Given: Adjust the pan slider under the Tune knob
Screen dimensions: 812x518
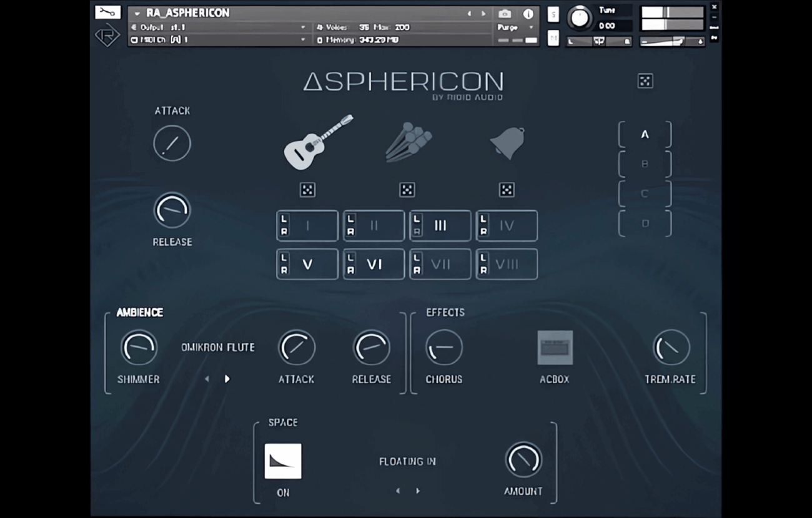Looking at the screenshot, I should click(599, 41).
